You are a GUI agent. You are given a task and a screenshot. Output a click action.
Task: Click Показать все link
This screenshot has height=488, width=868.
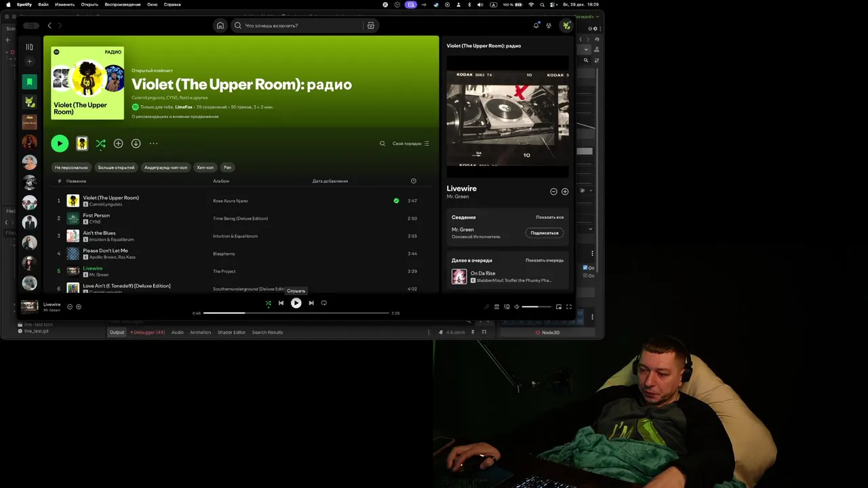(550, 218)
